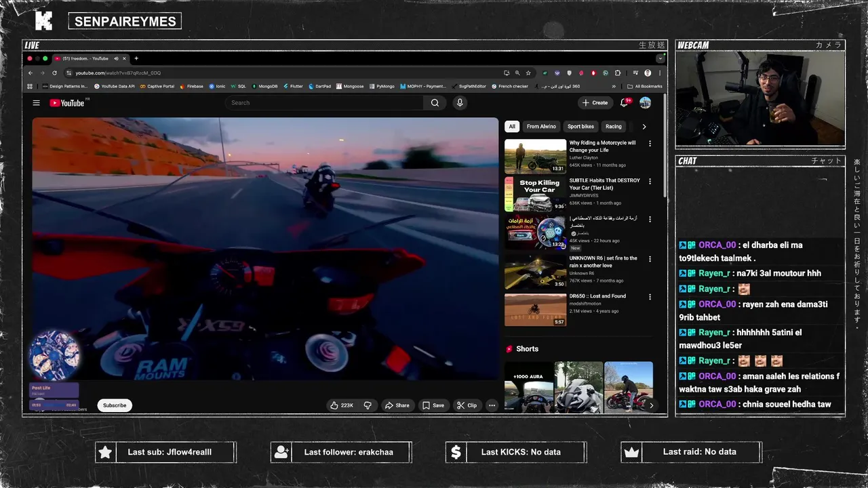The height and width of the screenshot is (488, 868).
Task: Select the Racing filter chip
Action: [x=614, y=127]
